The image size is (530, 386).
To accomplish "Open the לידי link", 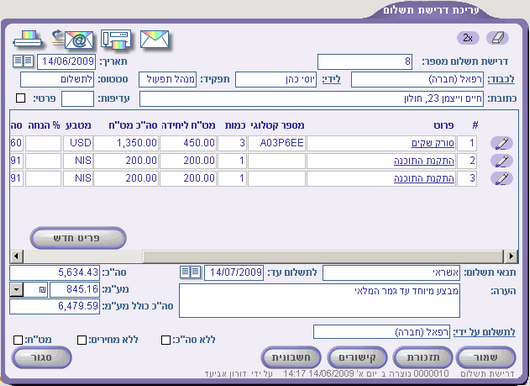I will pos(331,79).
